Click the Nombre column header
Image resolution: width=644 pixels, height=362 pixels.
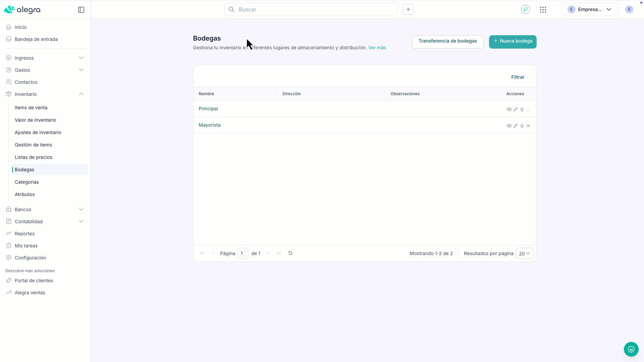(206, 94)
